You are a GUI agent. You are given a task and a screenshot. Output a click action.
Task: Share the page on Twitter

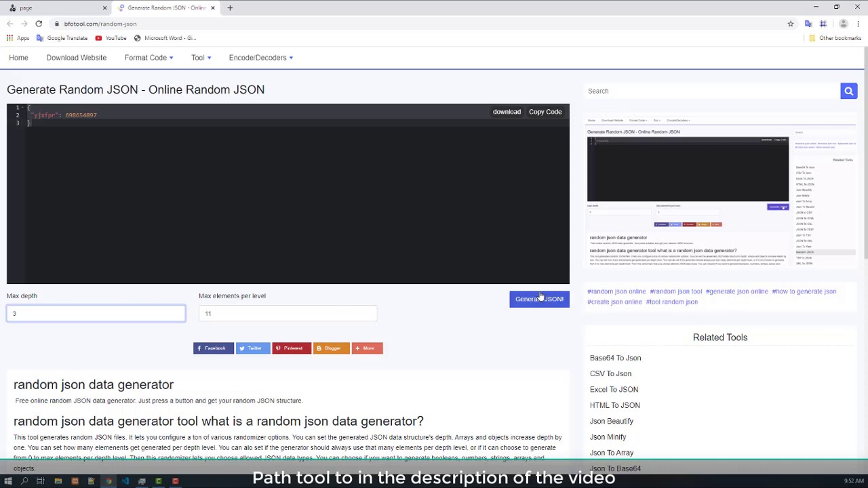[x=252, y=348]
